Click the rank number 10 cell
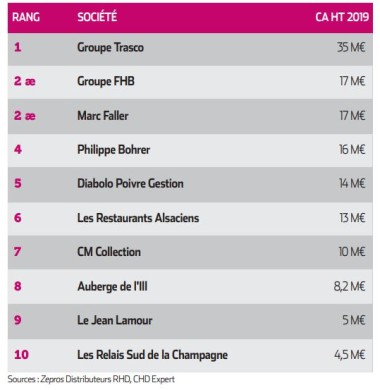 tap(21, 354)
